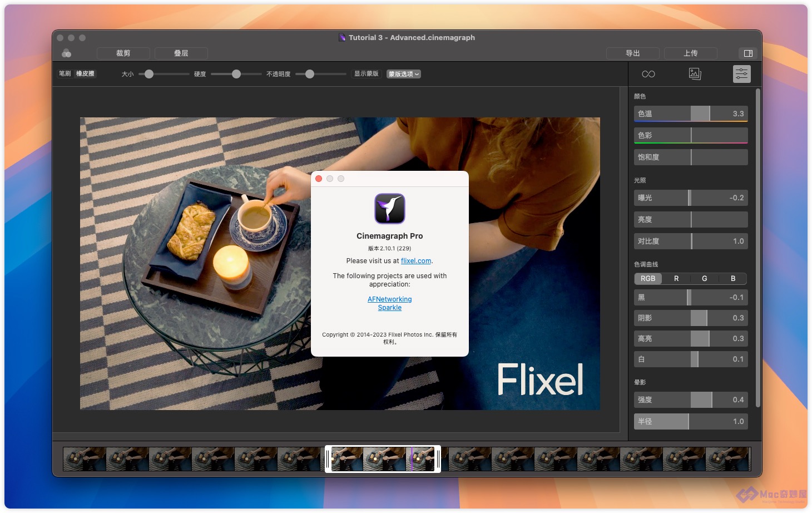Select the RGB tone curve channel
Viewport: 812px width, 513px height.
[648, 279]
